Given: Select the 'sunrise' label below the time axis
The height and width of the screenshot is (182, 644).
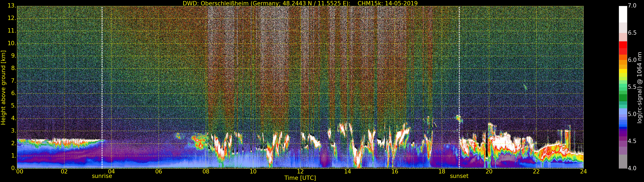Looking at the screenshot, I should 102,176.
